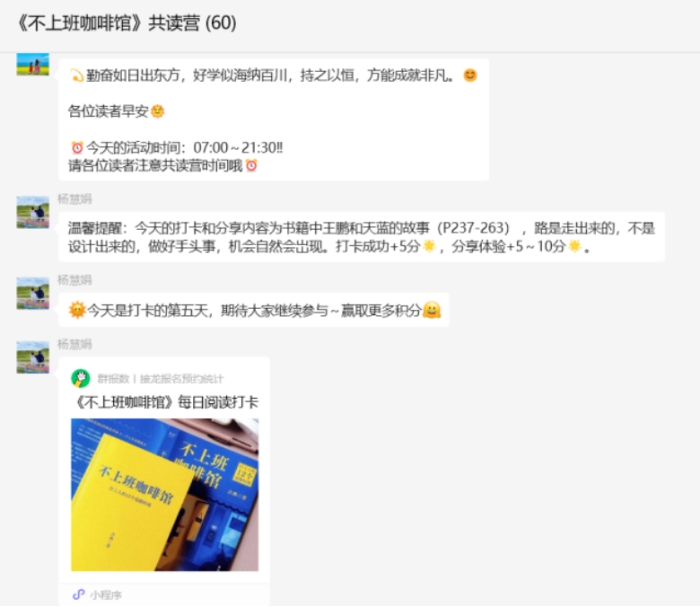Click the 杨慧娟 name above the 第五天 message
This screenshot has width=700, height=607.
[74, 280]
